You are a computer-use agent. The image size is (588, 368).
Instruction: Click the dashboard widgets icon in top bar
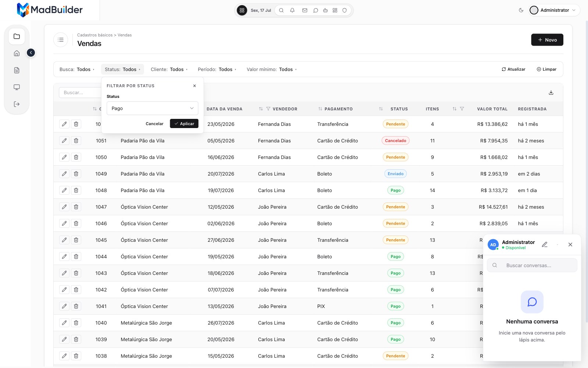click(335, 10)
